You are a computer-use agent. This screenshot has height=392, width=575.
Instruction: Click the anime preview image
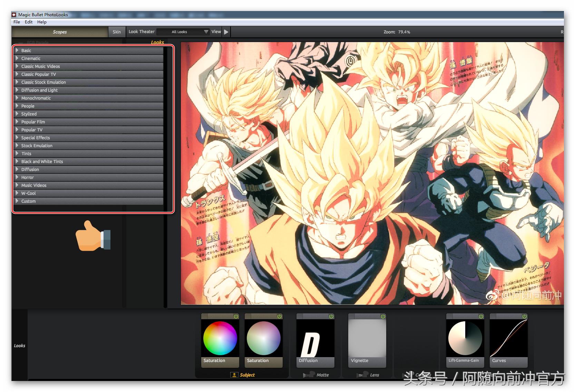(x=372, y=173)
